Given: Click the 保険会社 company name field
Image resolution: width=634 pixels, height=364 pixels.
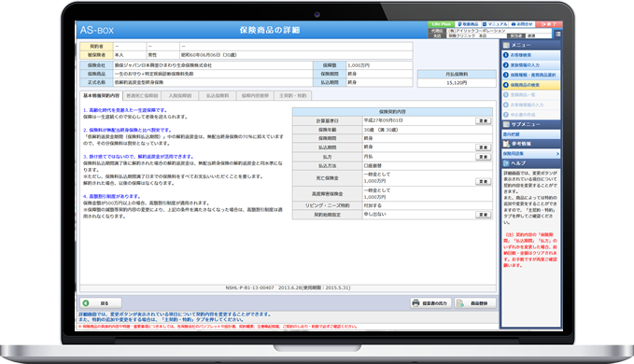Looking at the screenshot, I should (x=213, y=65).
